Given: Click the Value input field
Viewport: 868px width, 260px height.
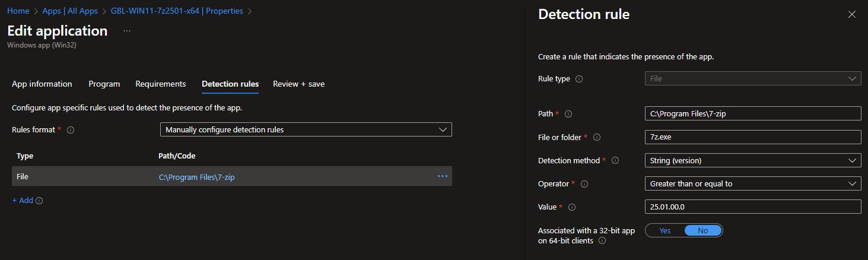Looking at the screenshot, I should (x=752, y=207).
